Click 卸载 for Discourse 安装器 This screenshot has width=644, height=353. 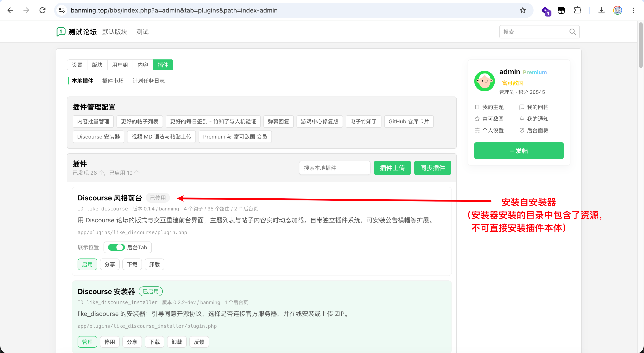point(177,342)
